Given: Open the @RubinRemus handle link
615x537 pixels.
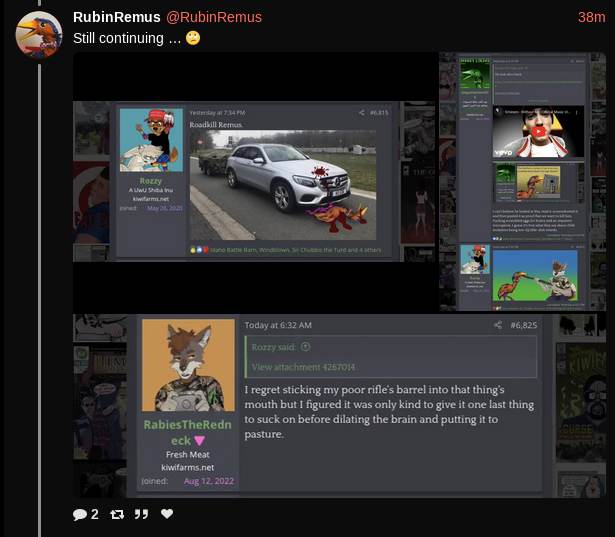Looking at the screenshot, I should 214,17.
